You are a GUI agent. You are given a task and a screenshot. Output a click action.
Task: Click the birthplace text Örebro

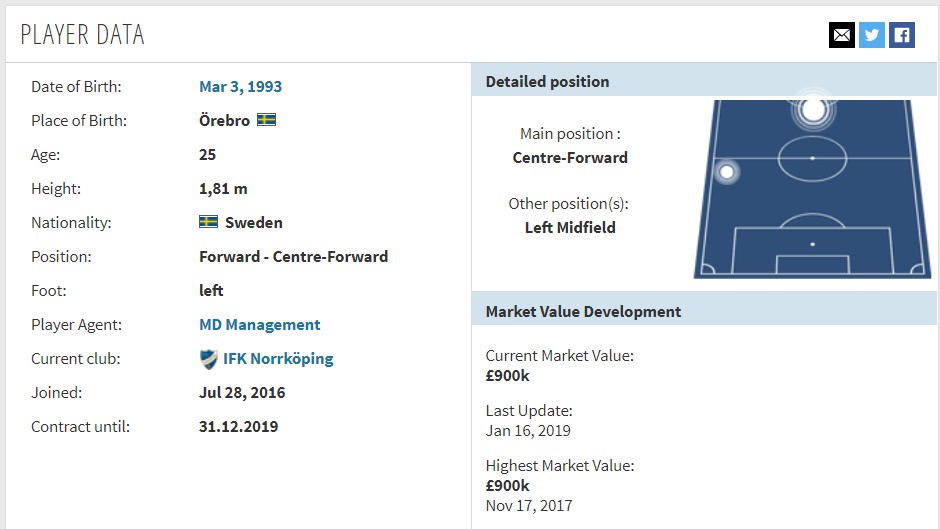click(224, 121)
